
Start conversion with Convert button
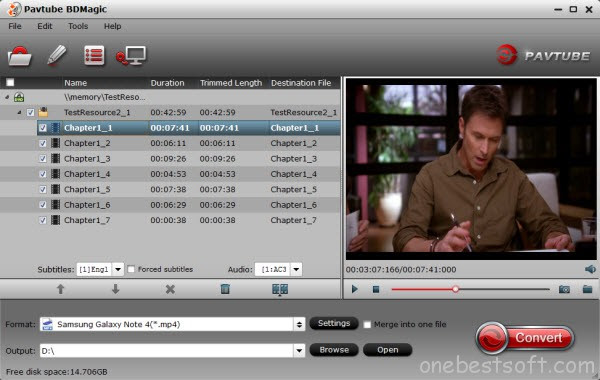[525, 338]
